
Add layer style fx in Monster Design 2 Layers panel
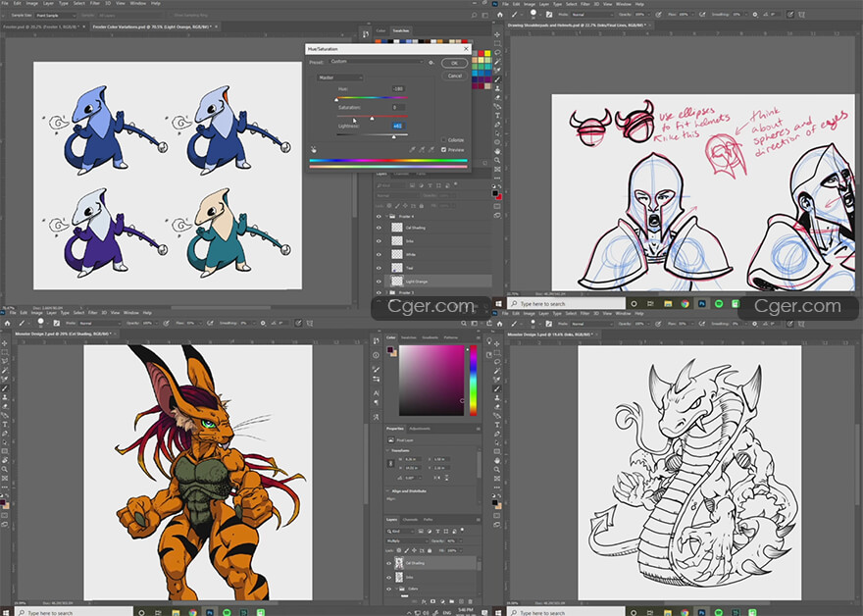coord(424,601)
